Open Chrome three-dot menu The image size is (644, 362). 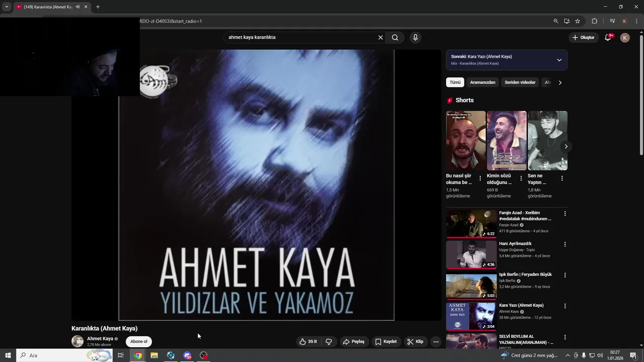tap(636, 21)
